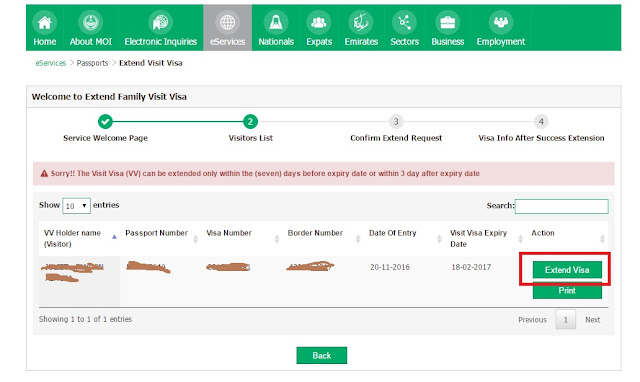640x382 pixels.
Task: Click Service Welcome Page step label
Action: click(x=105, y=138)
